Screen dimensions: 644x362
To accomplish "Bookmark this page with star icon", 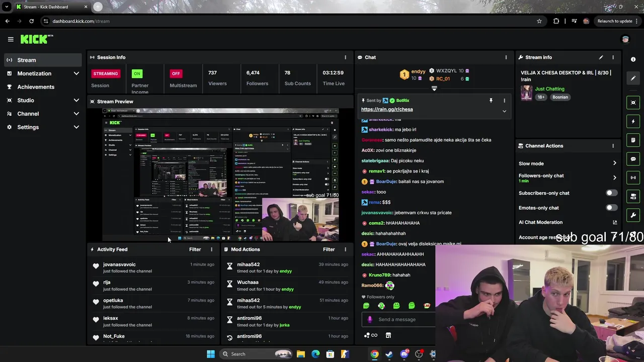I will 539,21.
